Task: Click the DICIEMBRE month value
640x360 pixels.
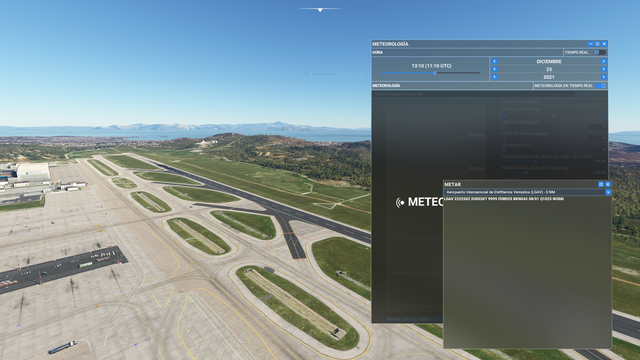Action: (549, 61)
